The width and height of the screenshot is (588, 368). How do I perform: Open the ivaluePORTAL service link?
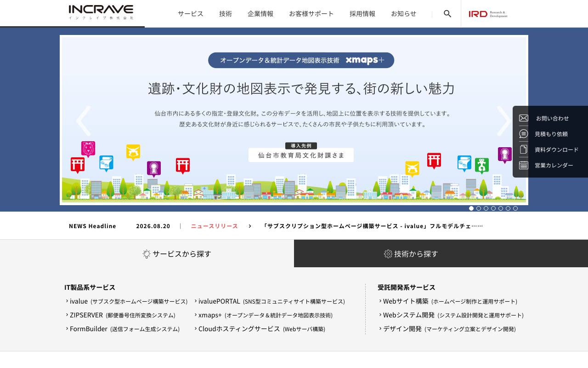tap(270, 301)
